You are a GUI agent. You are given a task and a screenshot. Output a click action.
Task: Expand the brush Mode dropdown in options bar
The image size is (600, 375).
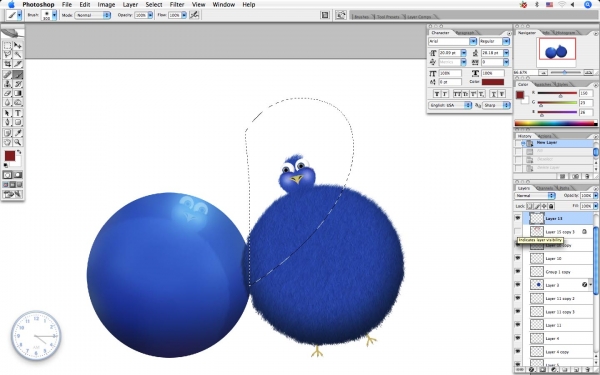(x=93, y=15)
